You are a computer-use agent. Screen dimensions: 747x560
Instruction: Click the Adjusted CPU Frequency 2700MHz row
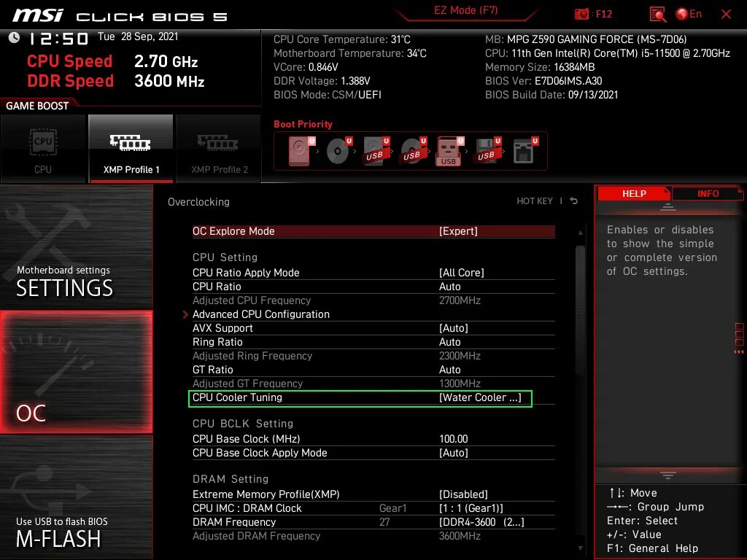[373, 300]
